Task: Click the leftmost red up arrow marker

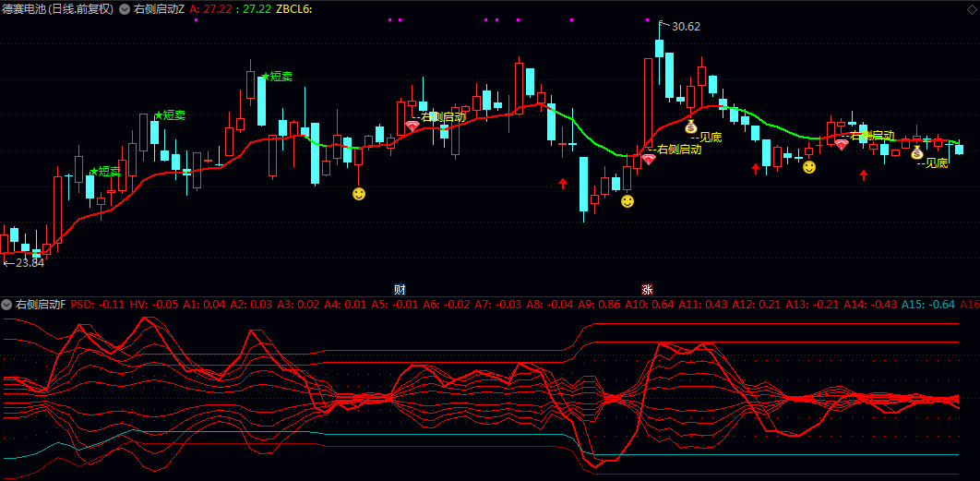Action: [x=563, y=183]
